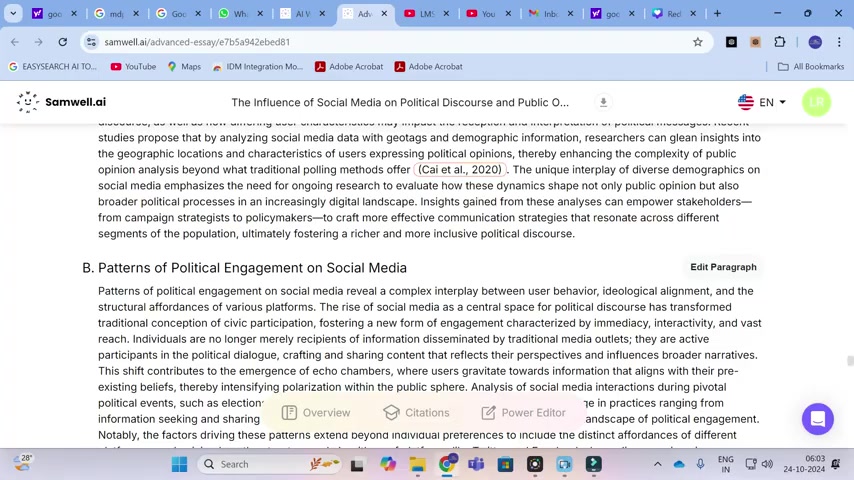
Task: Open the tab search dropdown
Action: (13, 13)
